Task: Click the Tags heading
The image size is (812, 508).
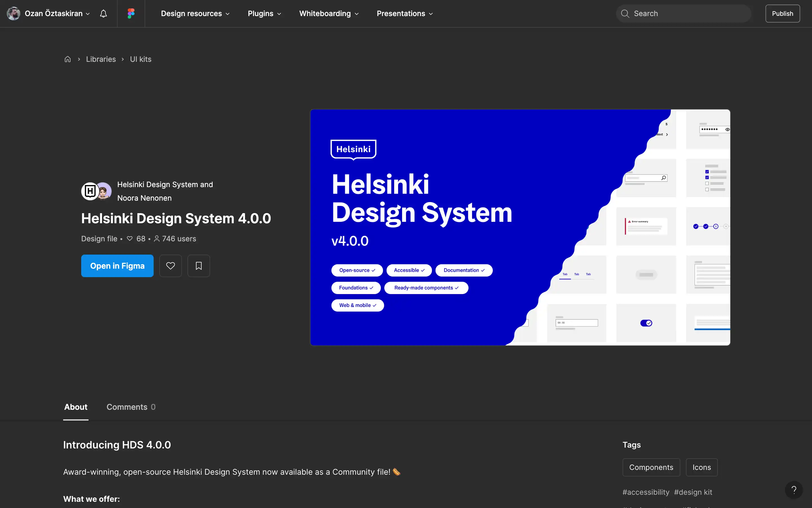Action: click(x=632, y=445)
